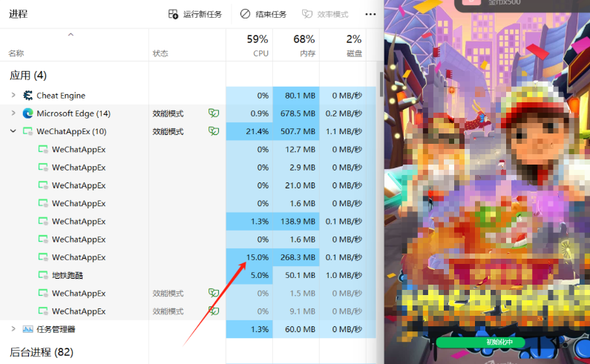
Task: Collapse the WeChatAppEx (10) group
Action: 13,131
